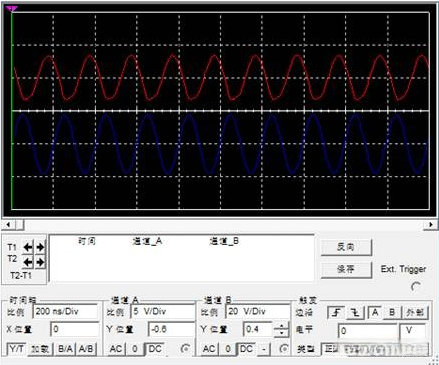Select the Y/T display mode

(x=16, y=349)
